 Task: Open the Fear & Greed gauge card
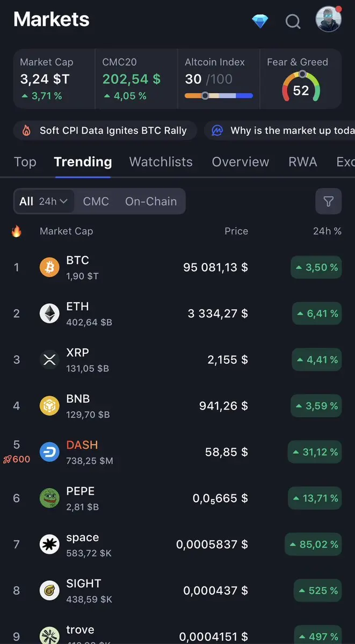(301, 79)
